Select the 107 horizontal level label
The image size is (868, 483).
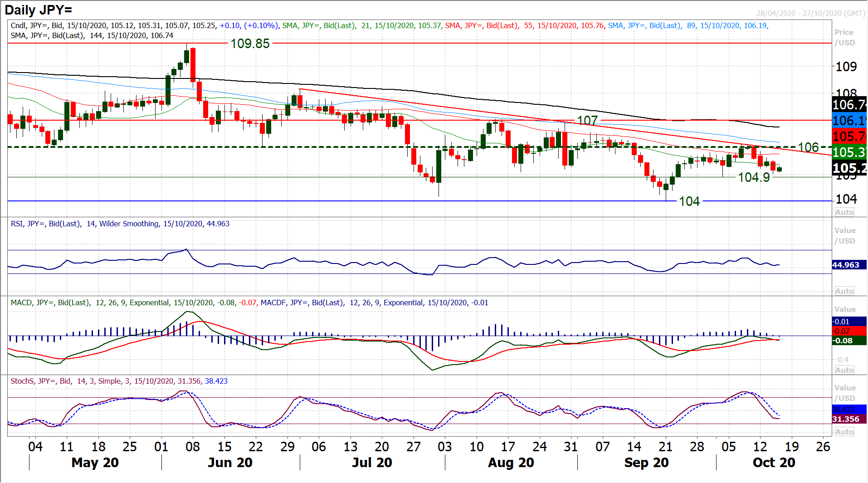click(x=587, y=121)
